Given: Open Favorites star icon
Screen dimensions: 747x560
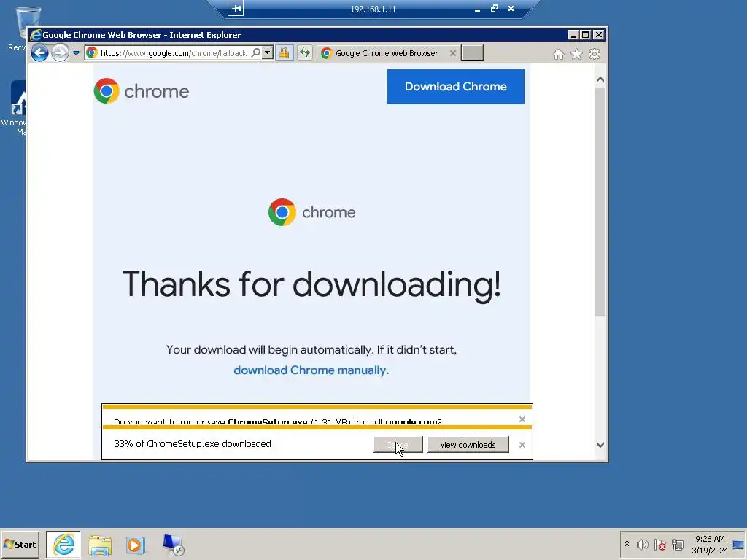Looking at the screenshot, I should 576,54.
